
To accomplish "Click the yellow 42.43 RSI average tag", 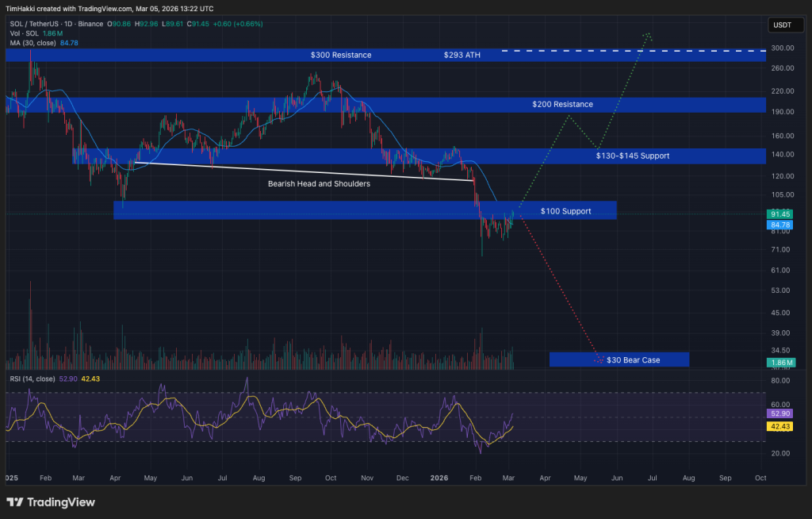I will click(x=780, y=426).
